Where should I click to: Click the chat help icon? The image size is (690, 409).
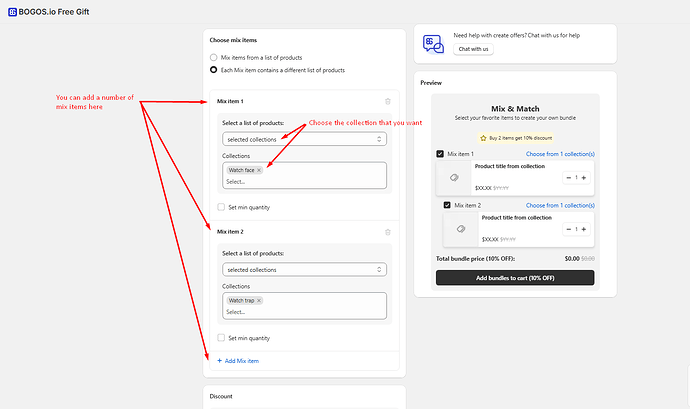[x=433, y=43]
